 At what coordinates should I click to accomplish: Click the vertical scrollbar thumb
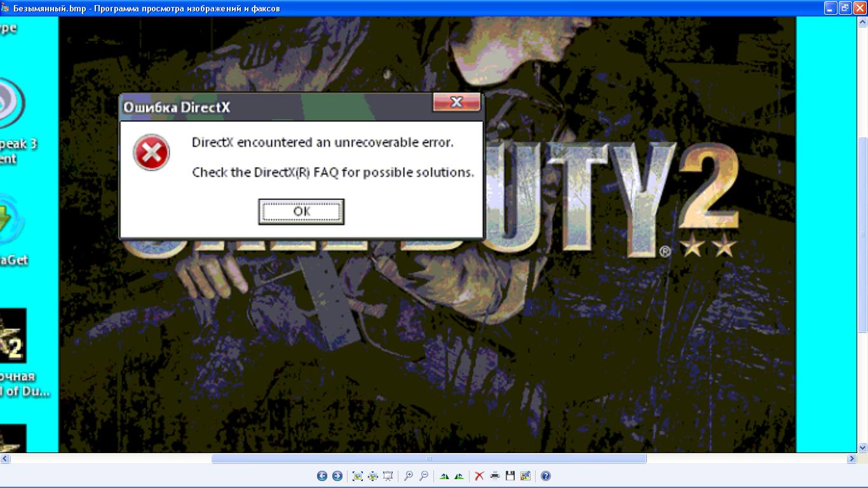pyautogui.click(x=863, y=234)
